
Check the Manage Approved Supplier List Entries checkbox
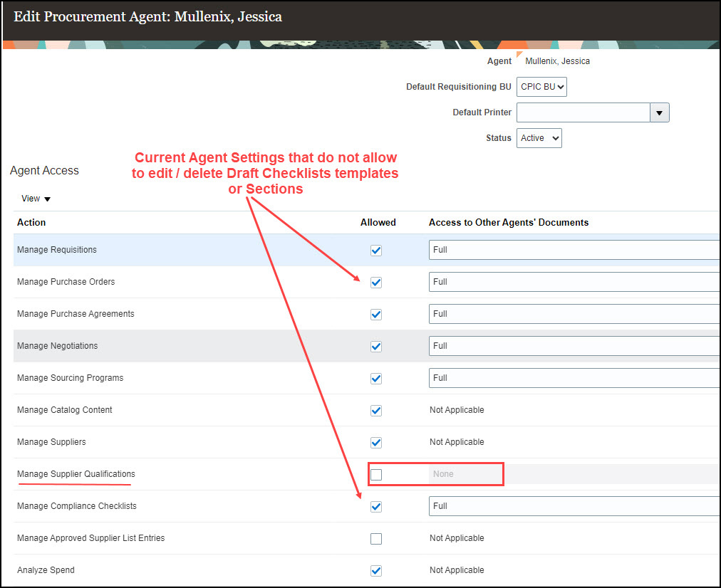click(375, 538)
